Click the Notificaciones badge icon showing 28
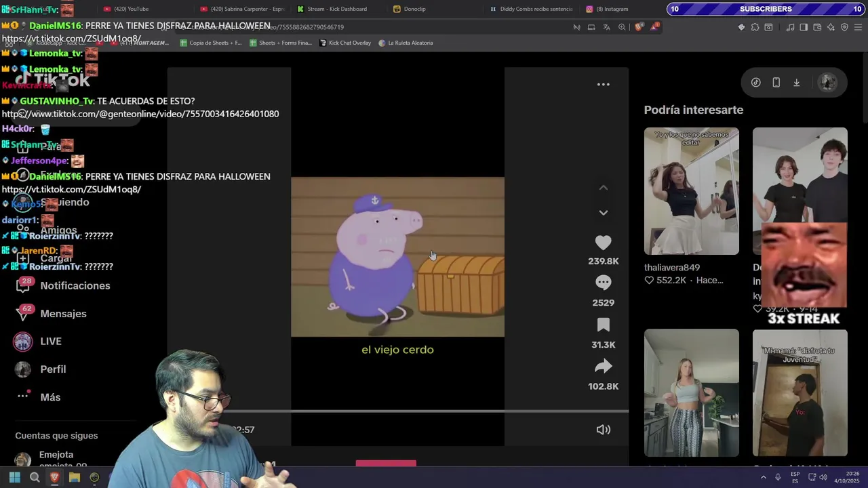The image size is (868, 488). [x=24, y=285]
